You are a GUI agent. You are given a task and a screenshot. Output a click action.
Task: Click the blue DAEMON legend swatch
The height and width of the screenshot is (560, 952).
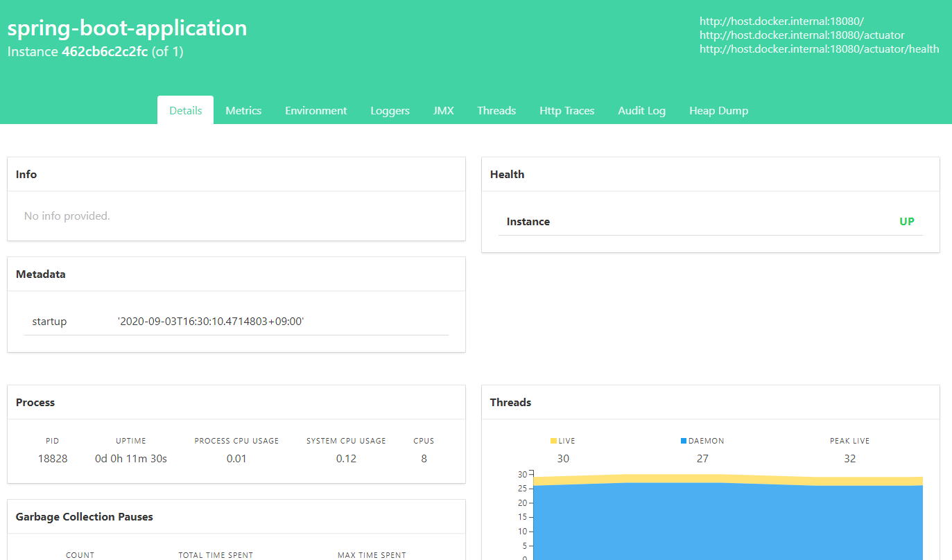684,441
